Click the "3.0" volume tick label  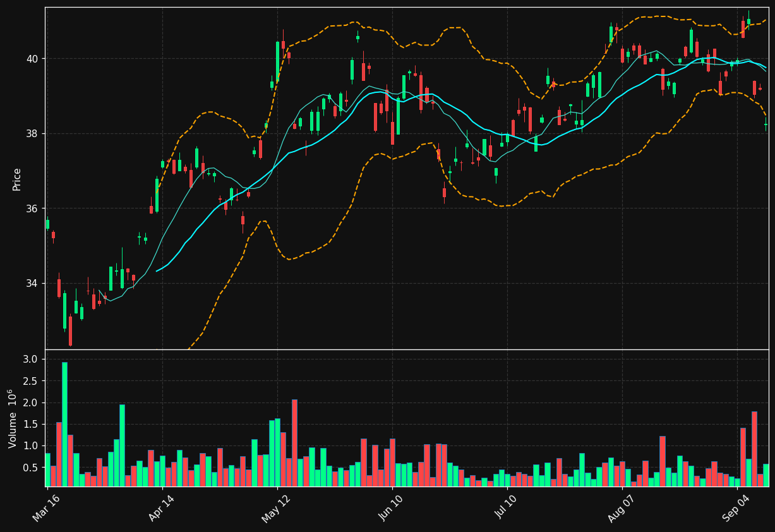(31, 359)
